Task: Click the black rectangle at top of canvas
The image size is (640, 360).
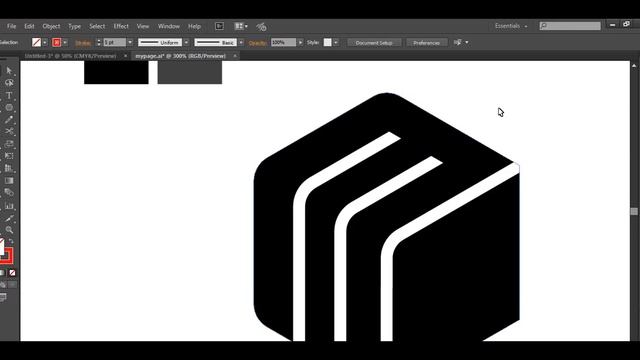Action: (x=116, y=73)
